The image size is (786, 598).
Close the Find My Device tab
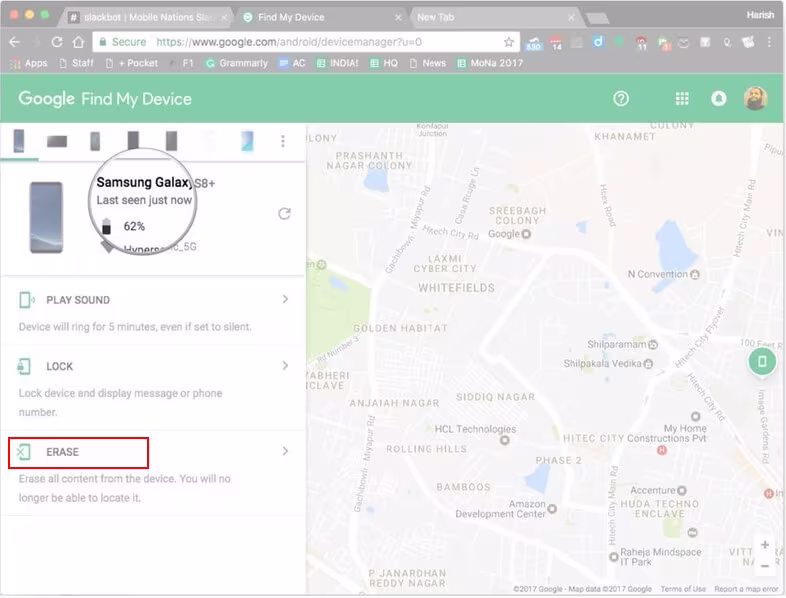pos(398,18)
